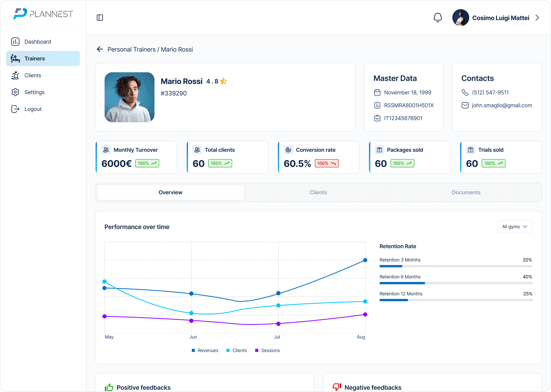
Task: Click the notification bell icon
Action: coord(437,18)
